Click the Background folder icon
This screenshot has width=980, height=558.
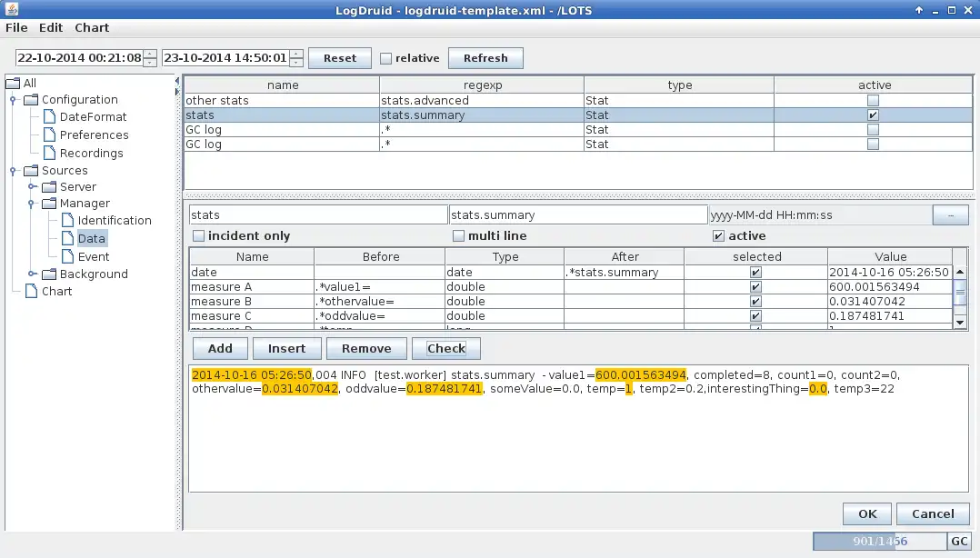point(49,274)
